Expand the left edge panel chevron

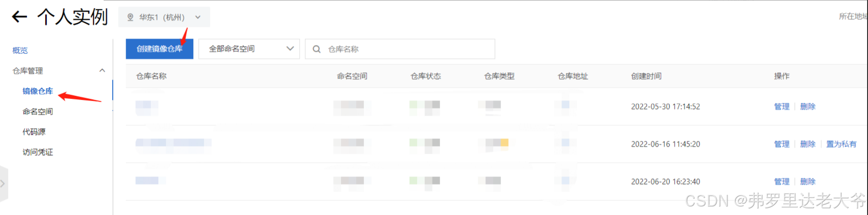coord(3,184)
